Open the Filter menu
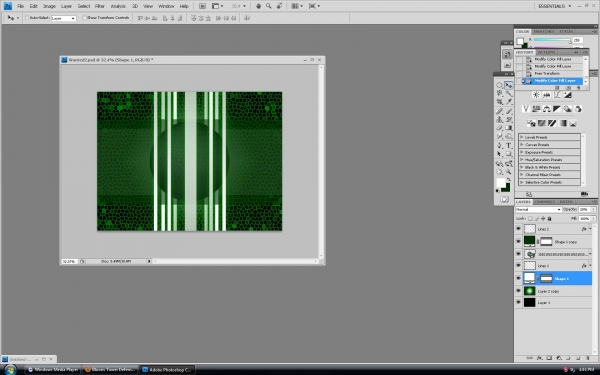The width and height of the screenshot is (600, 375). pos(100,6)
